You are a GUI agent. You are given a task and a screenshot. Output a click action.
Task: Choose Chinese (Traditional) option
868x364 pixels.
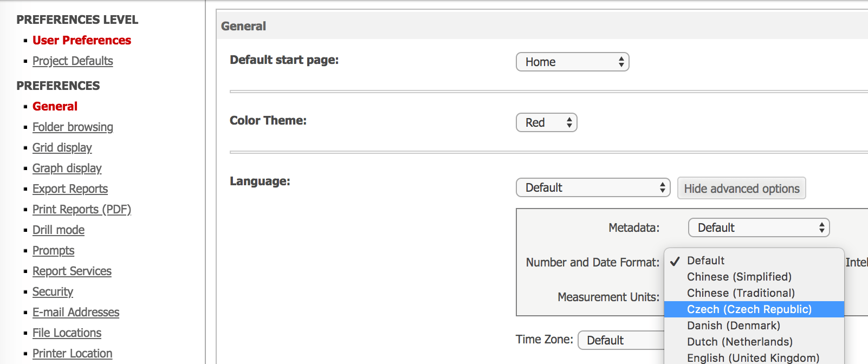coord(741,293)
